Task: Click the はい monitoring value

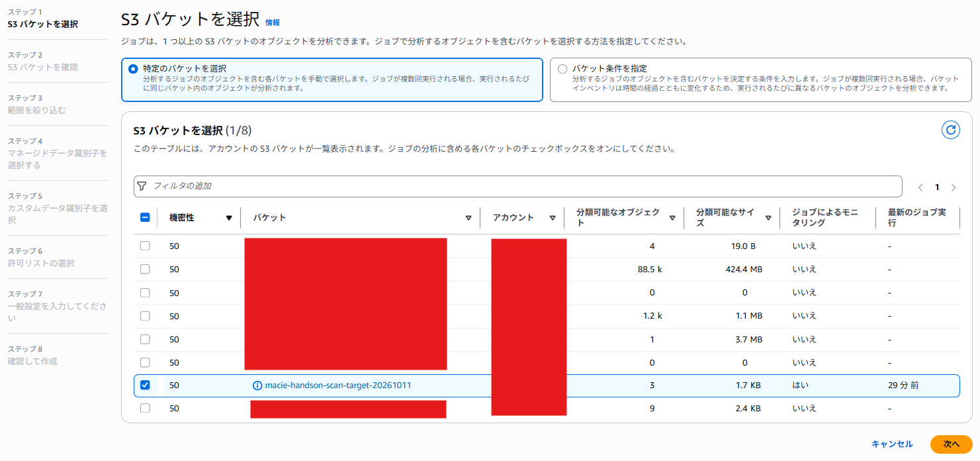Action: pyautogui.click(x=800, y=385)
